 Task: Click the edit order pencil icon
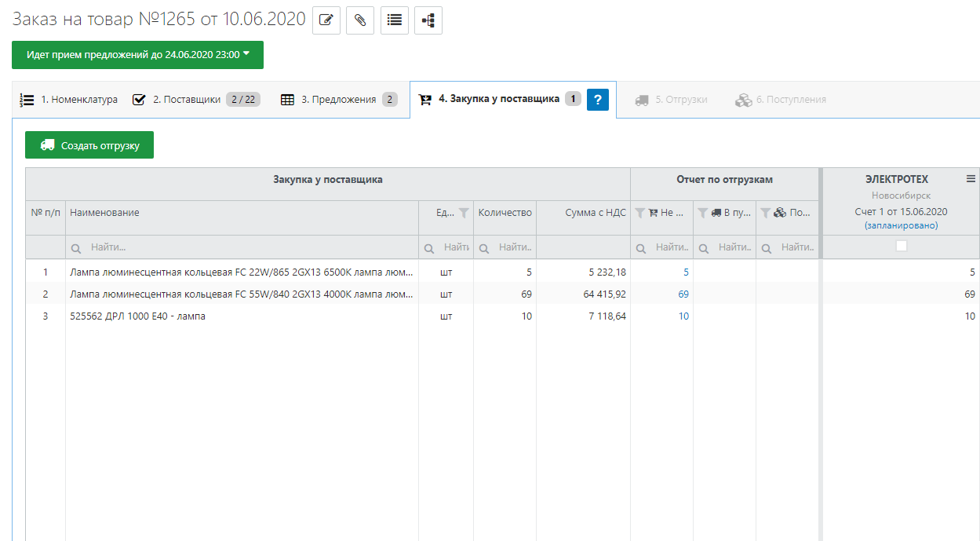[x=326, y=20]
